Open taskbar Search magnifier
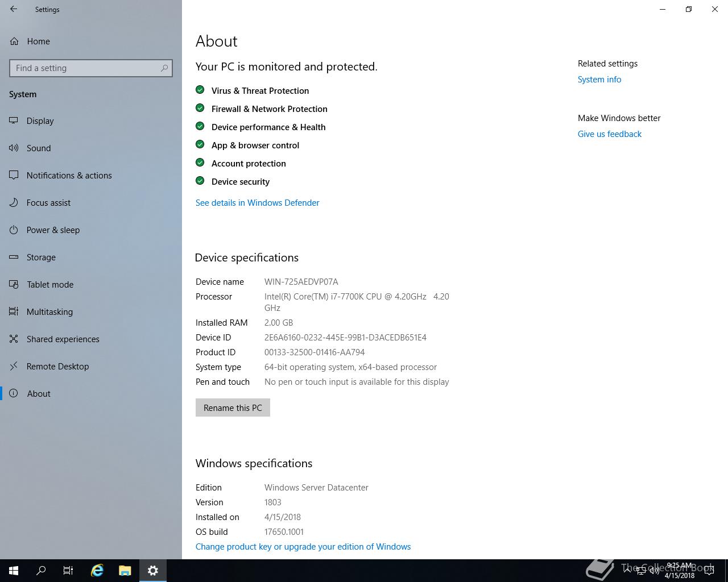 click(41, 571)
